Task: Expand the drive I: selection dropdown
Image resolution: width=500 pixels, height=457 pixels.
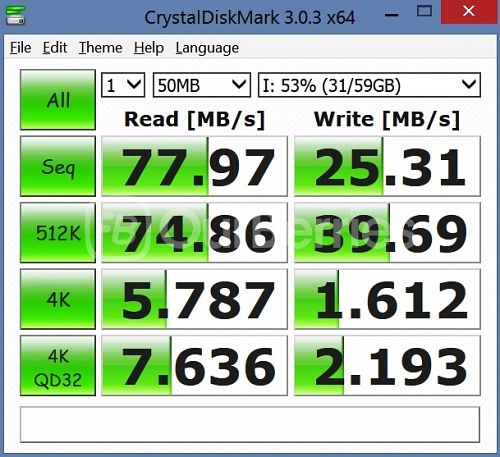Action: (369, 85)
